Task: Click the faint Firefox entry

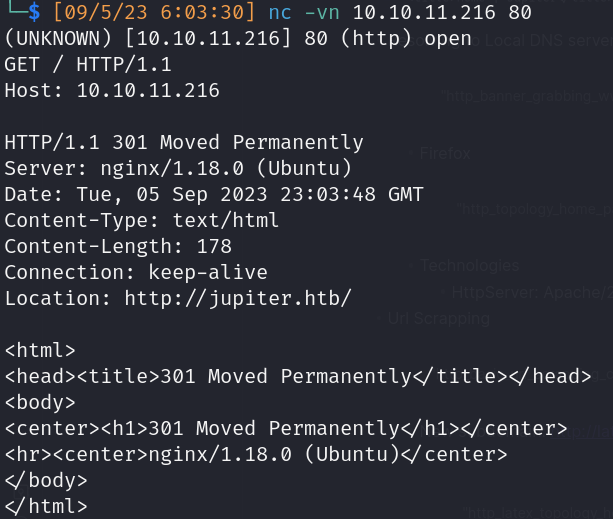Action: coord(445,154)
